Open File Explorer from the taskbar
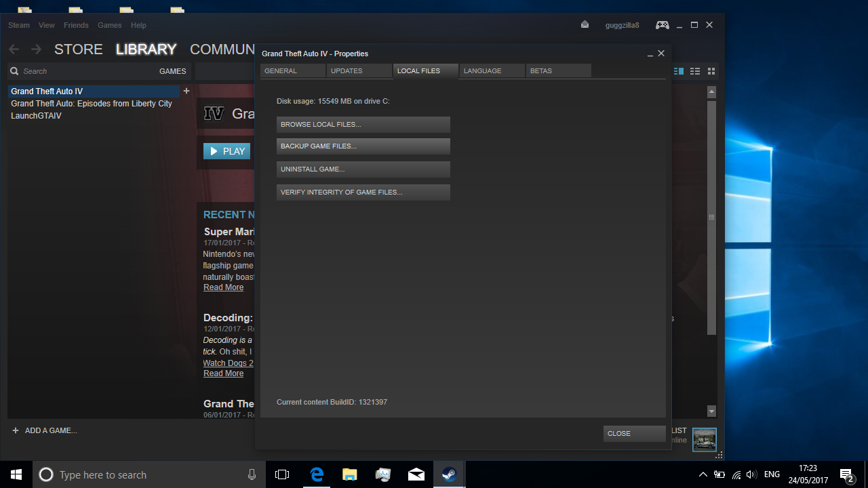 [x=349, y=474]
